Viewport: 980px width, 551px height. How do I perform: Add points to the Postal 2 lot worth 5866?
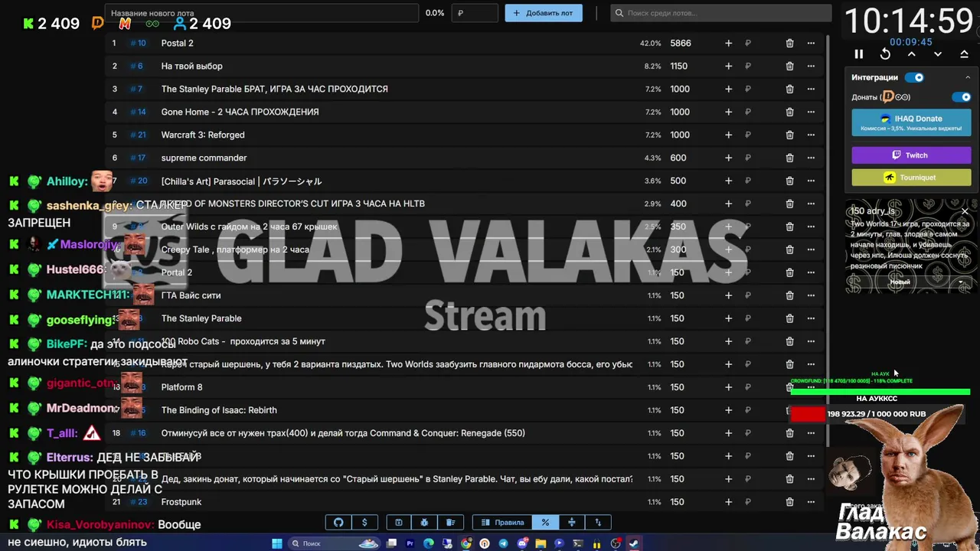[x=728, y=44]
